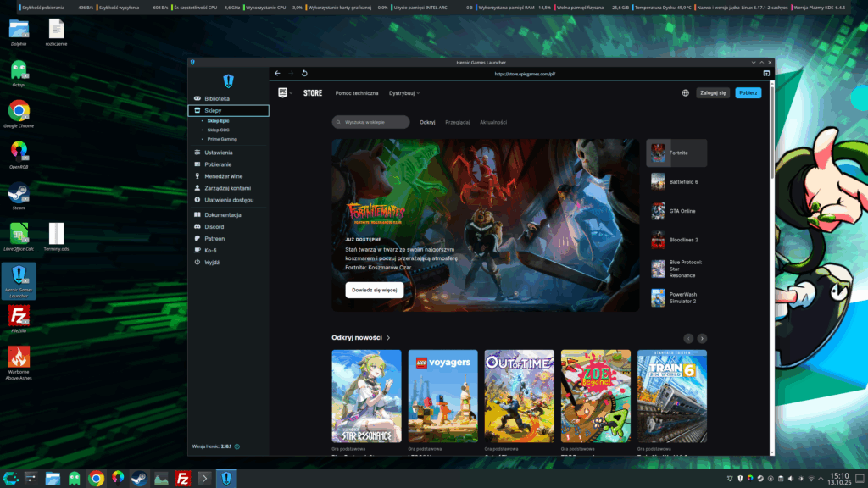Open Menedżer Wine from the sidebar
The image size is (868, 488).
tap(224, 176)
